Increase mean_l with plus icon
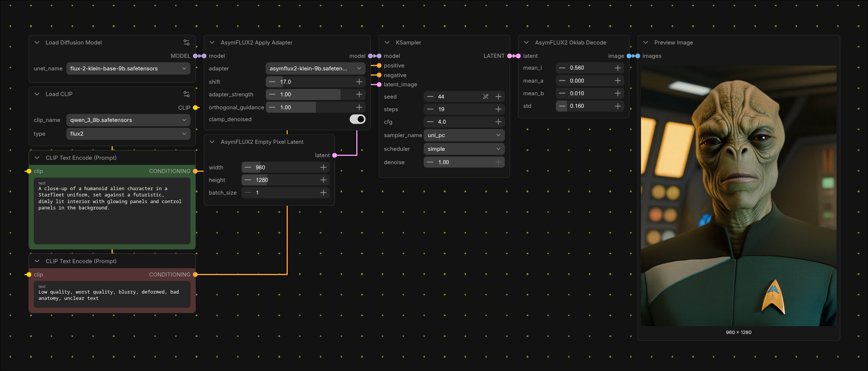The width and height of the screenshot is (868, 371). (x=618, y=68)
